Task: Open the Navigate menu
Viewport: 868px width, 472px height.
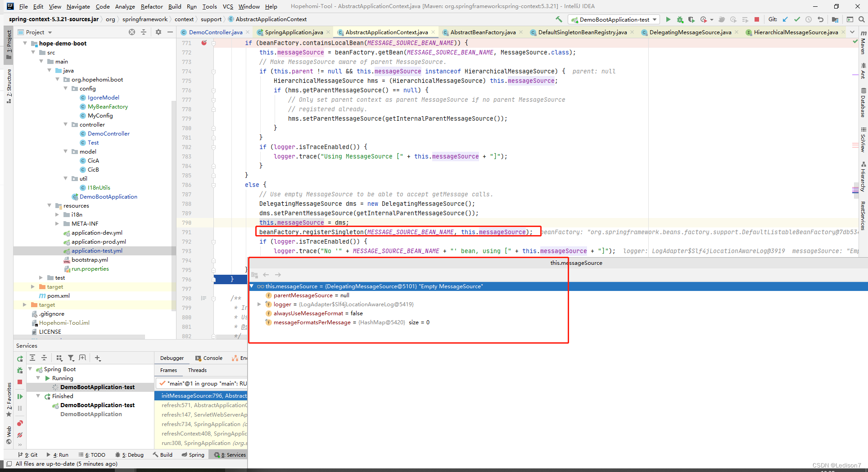Action: coord(78,6)
